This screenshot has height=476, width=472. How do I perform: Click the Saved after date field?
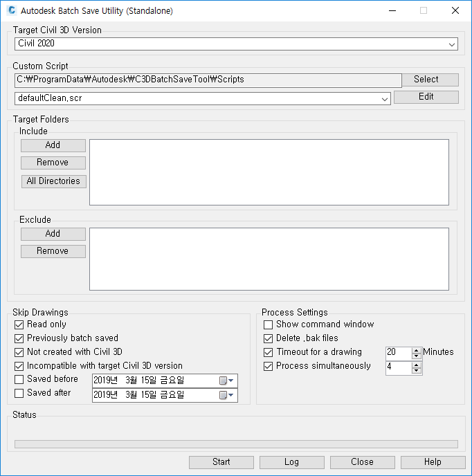(165, 395)
